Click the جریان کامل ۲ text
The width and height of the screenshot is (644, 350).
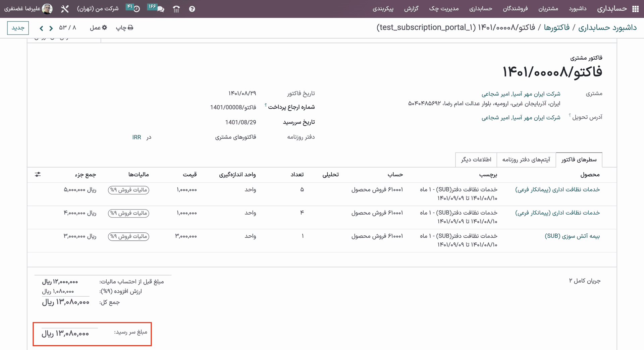pyautogui.click(x=585, y=281)
